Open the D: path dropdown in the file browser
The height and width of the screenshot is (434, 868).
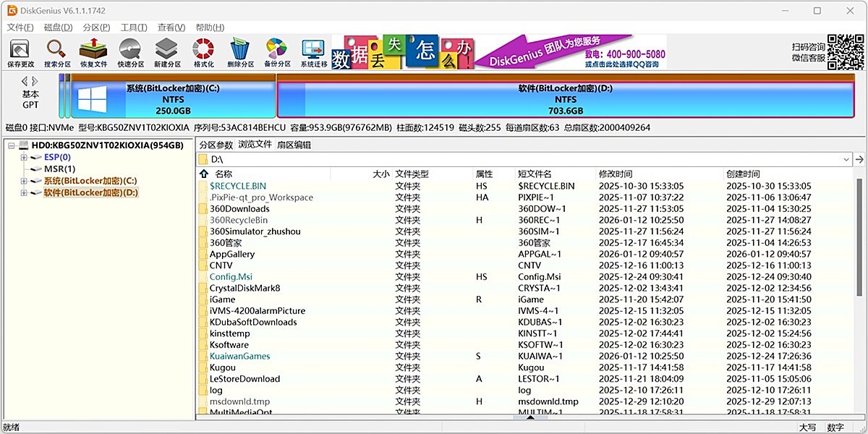pos(845,159)
